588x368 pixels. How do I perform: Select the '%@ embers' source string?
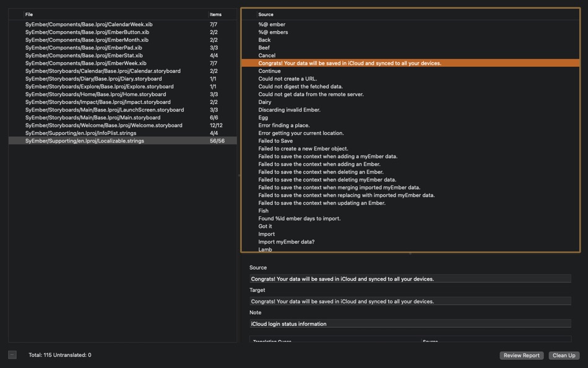pyautogui.click(x=410, y=32)
